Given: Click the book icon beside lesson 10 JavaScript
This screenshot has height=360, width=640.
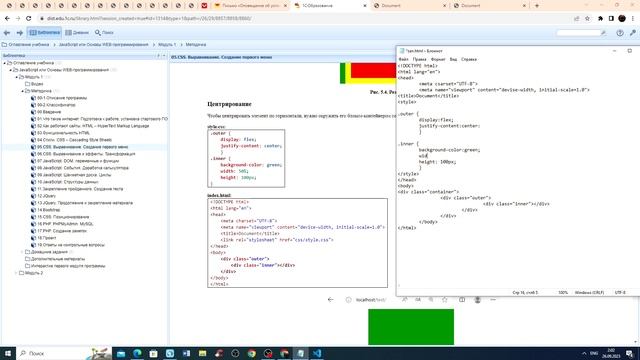Looking at the screenshot, I should (33, 182).
